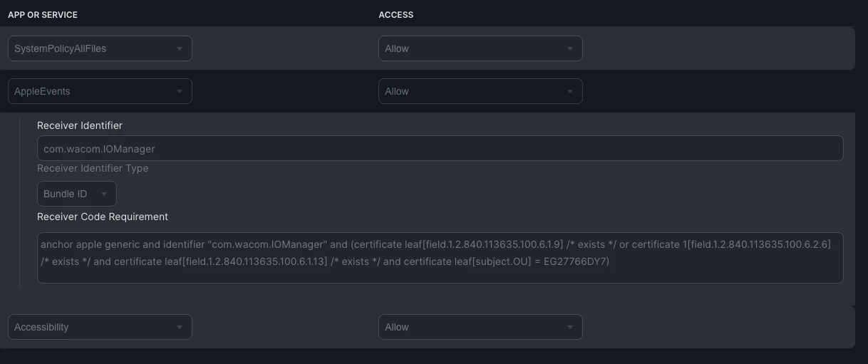Screen dimensions: 868x364
Task: Click the arrow icon beside AppleEvents
Action: click(179, 91)
